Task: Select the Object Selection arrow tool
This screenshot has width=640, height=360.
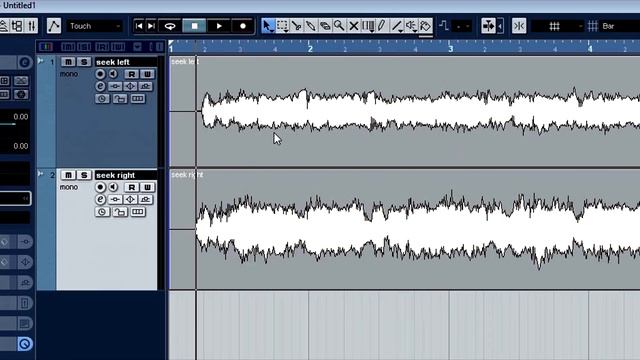Action: [x=267, y=26]
